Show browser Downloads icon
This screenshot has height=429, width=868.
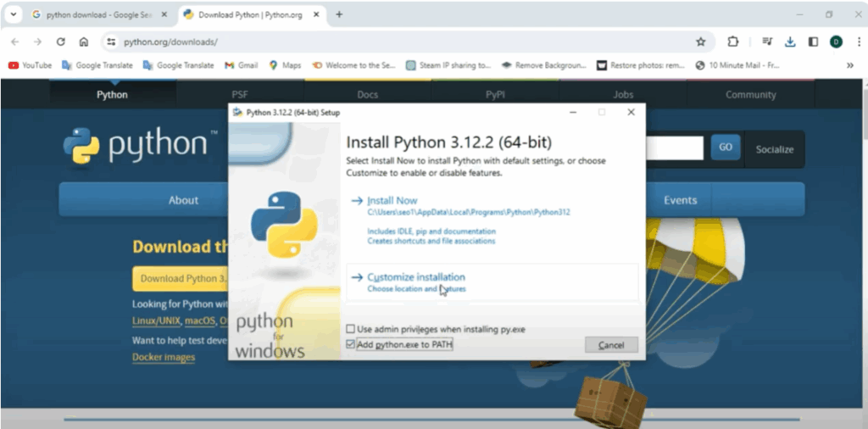(x=791, y=42)
